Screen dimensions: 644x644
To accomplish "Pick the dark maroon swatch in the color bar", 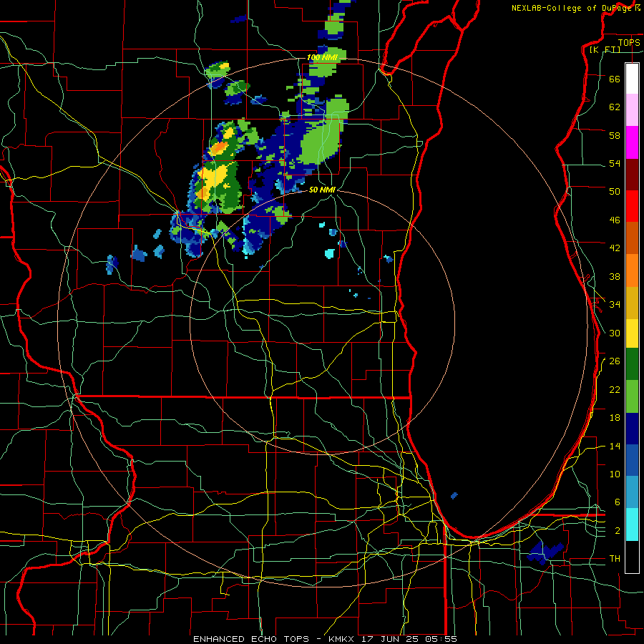I will point(632,175).
